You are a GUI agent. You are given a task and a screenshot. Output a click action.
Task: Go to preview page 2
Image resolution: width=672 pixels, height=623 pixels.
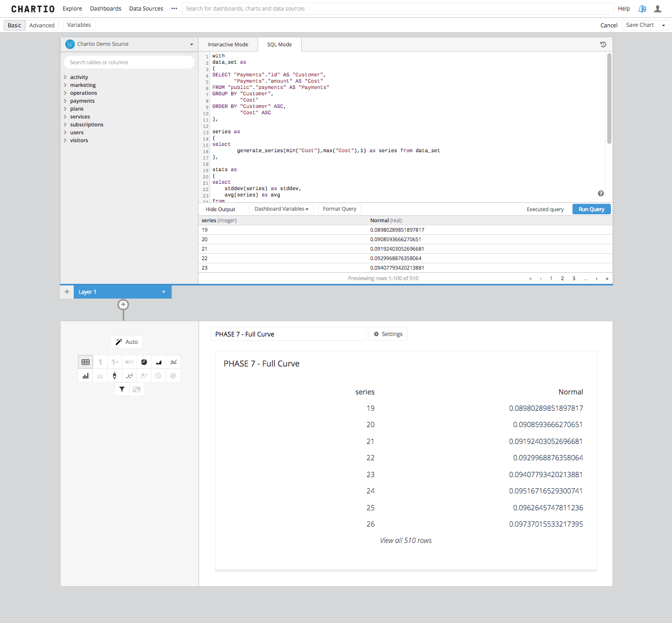tap(562, 278)
